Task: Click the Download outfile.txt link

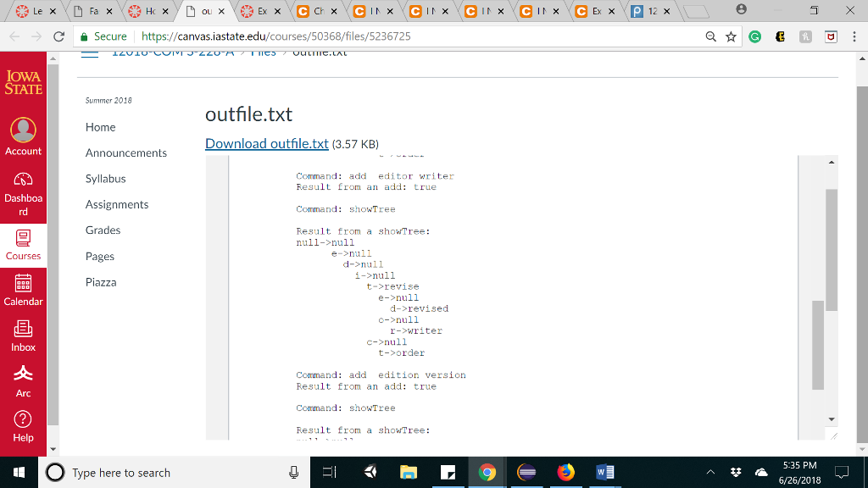Action: click(265, 143)
